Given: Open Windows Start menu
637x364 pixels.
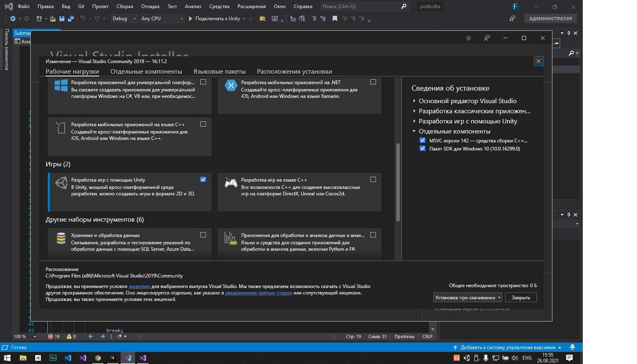Looking at the screenshot, I should click(x=7, y=358).
